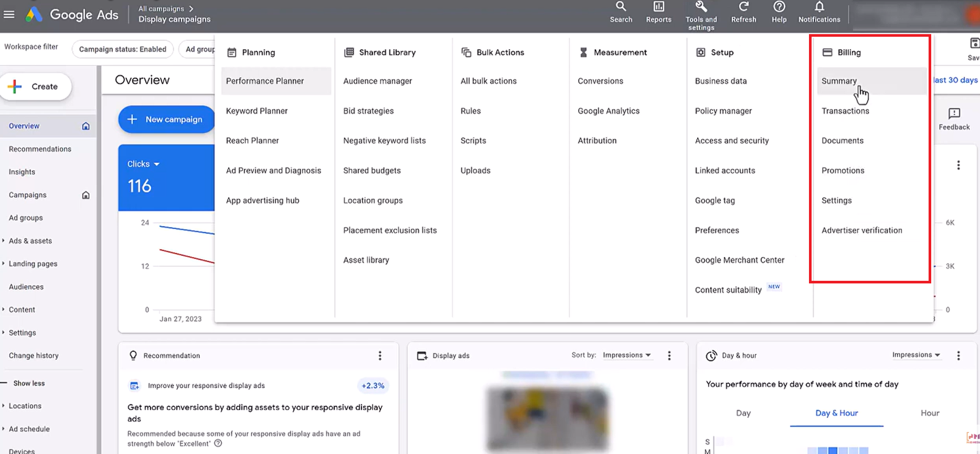Open the last 30 days date range

955,80
